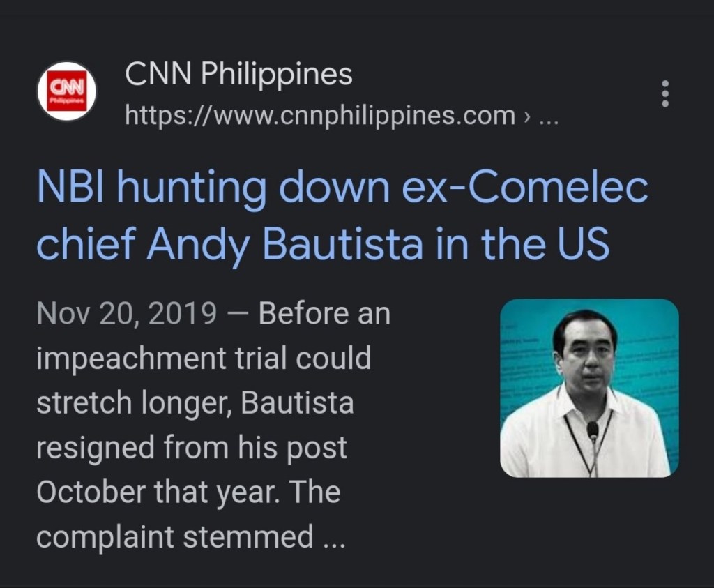The image size is (714, 588).
Task: Click 'Before an' in the snippet's first line
Action: [324, 315]
